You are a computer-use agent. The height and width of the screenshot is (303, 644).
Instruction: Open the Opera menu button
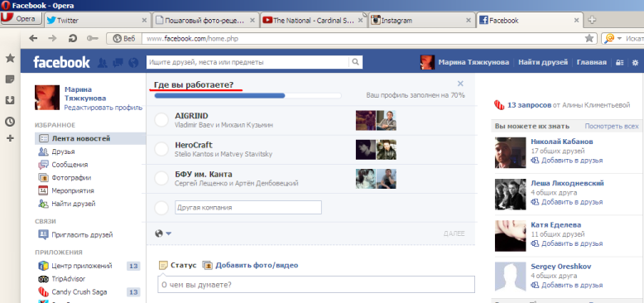pos(21,19)
